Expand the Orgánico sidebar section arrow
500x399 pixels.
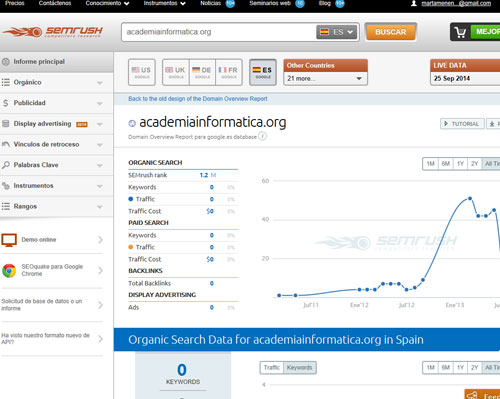point(100,83)
